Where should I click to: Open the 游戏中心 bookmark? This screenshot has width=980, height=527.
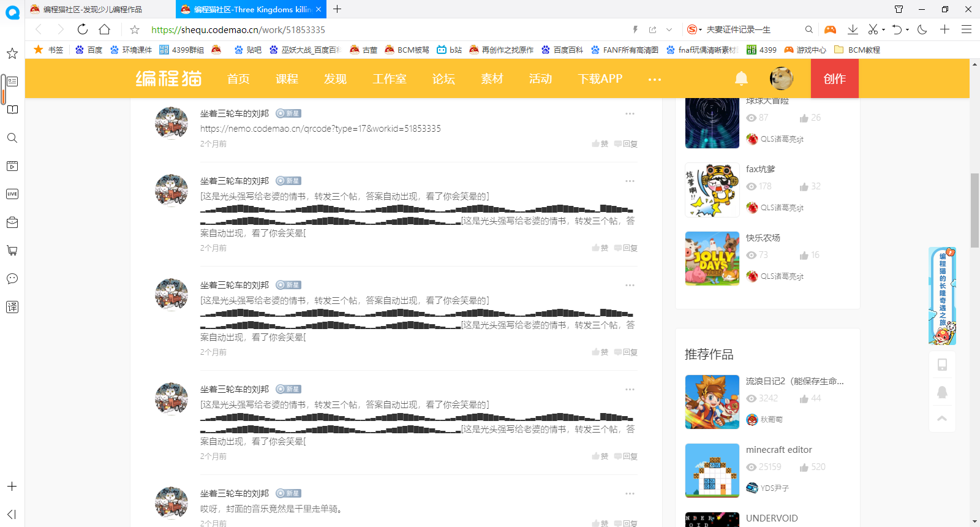pos(805,50)
